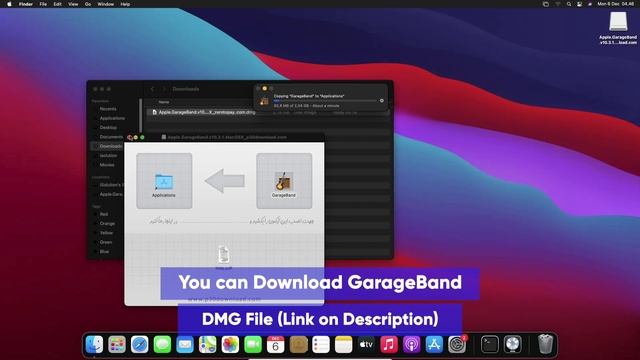This screenshot has width=640, height=360.
Task: Open the Finder menu
Action: pyautogui.click(x=26, y=4)
